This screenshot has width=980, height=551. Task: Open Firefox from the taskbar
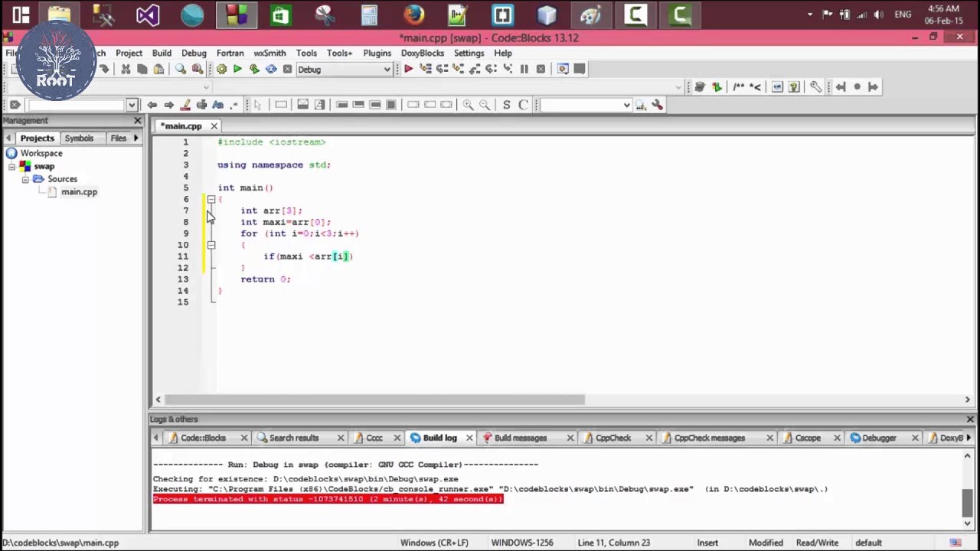(x=413, y=14)
